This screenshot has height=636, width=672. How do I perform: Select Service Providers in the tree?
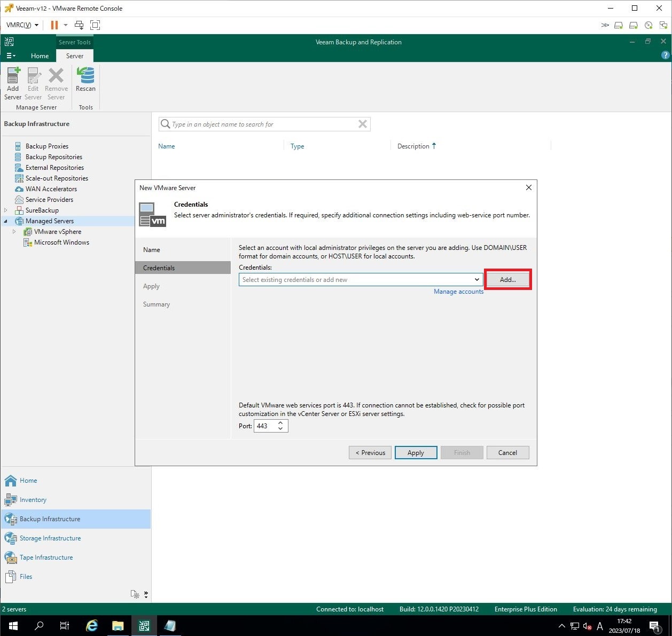pos(49,200)
